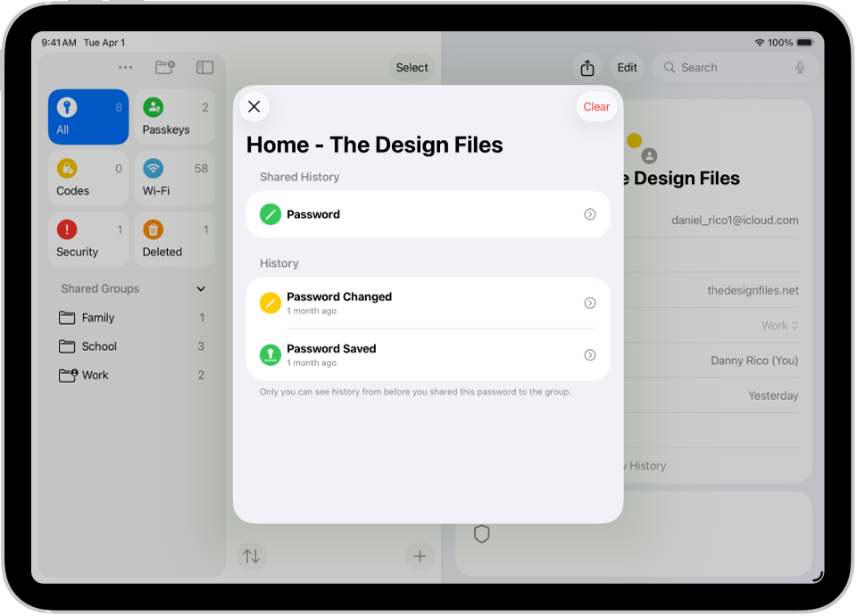The height and width of the screenshot is (616, 857).
Task: Click the red Security exclamation icon
Action: [67, 229]
